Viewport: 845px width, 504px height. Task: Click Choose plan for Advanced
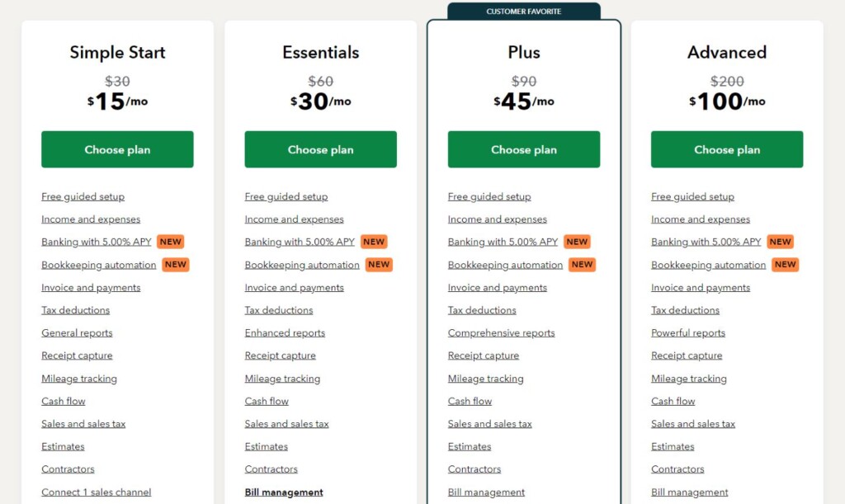coord(726,149)
